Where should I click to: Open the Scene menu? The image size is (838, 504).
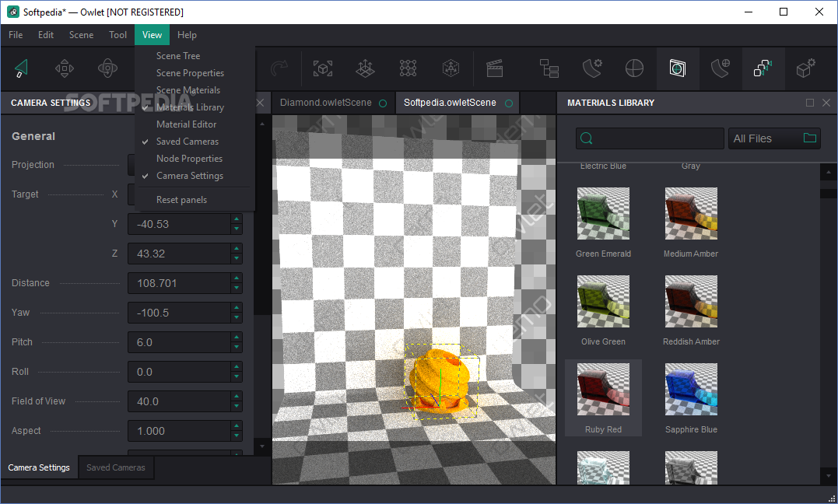click(x=81, y=35)
